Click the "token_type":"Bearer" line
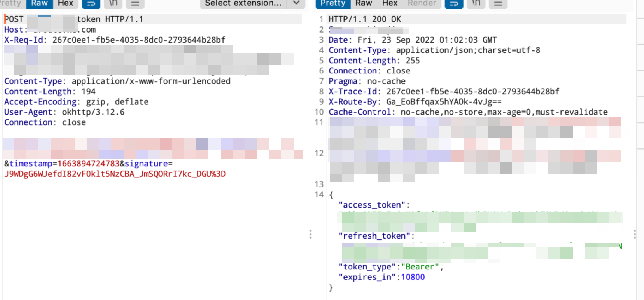 391,267
